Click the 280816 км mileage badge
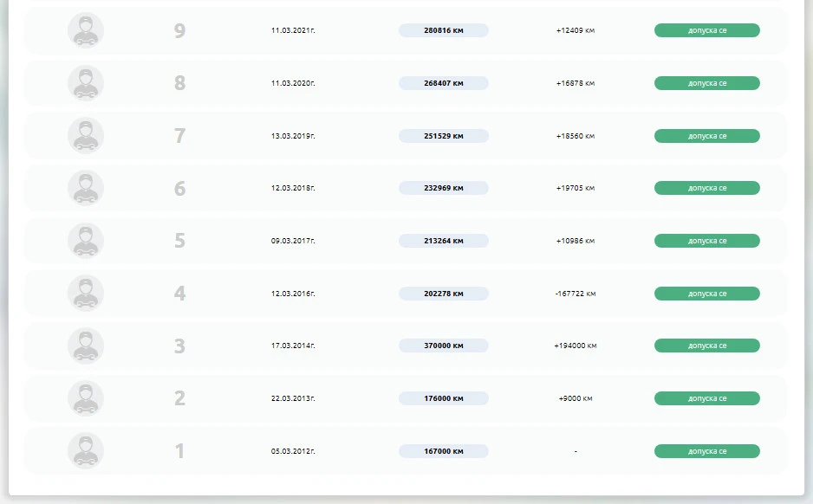Screen dimensions: 813x504 click(443, 30)
